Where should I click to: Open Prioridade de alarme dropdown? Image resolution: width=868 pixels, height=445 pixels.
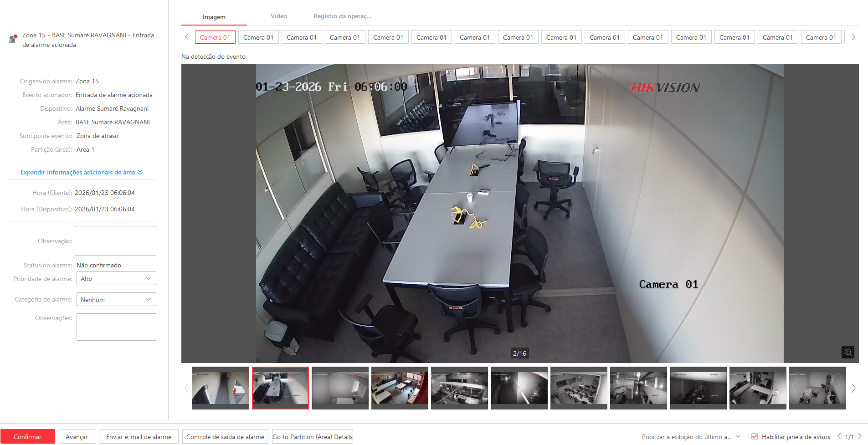[x=116, y=279]
